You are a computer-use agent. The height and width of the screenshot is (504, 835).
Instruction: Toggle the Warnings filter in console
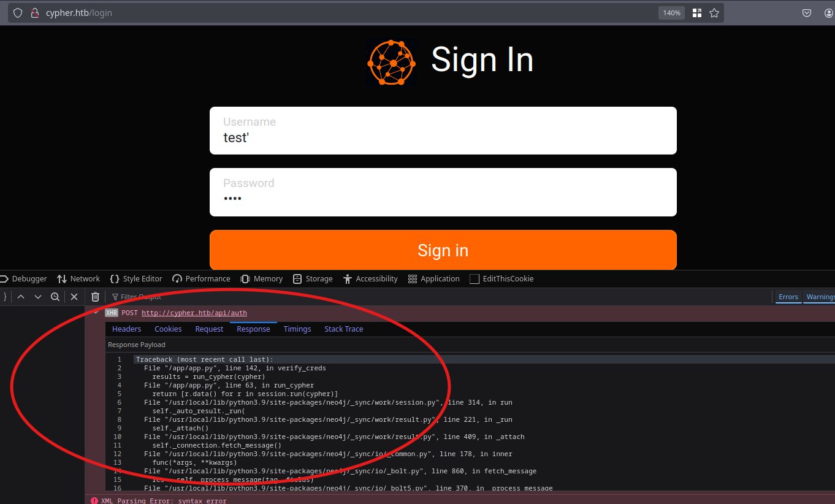point(820,297)
